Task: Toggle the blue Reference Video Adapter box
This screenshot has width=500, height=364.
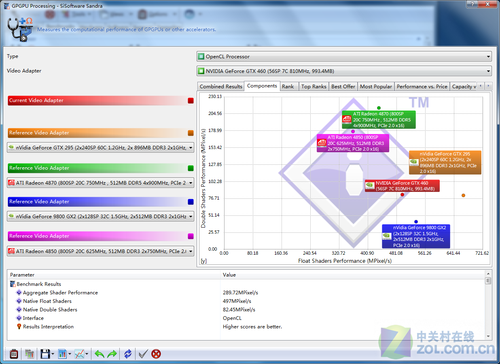Action: coord(191,202)
